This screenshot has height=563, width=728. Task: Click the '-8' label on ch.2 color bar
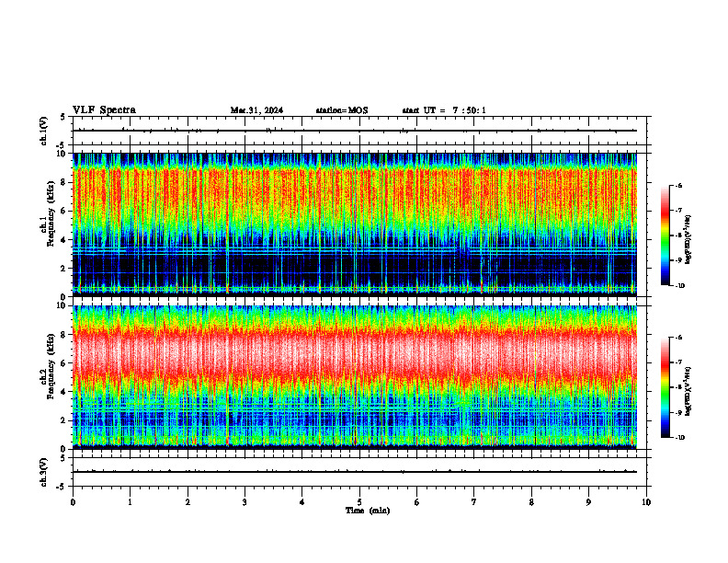[678, 387]
